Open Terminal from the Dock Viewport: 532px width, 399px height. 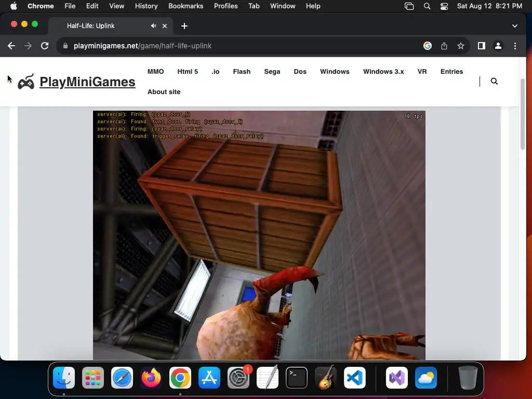(297, 378)
